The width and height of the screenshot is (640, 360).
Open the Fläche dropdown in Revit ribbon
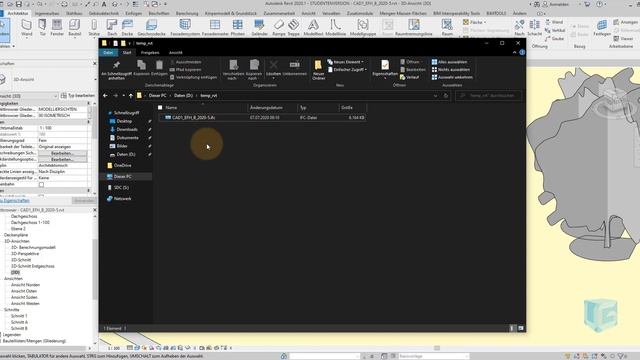coord(475,22)
